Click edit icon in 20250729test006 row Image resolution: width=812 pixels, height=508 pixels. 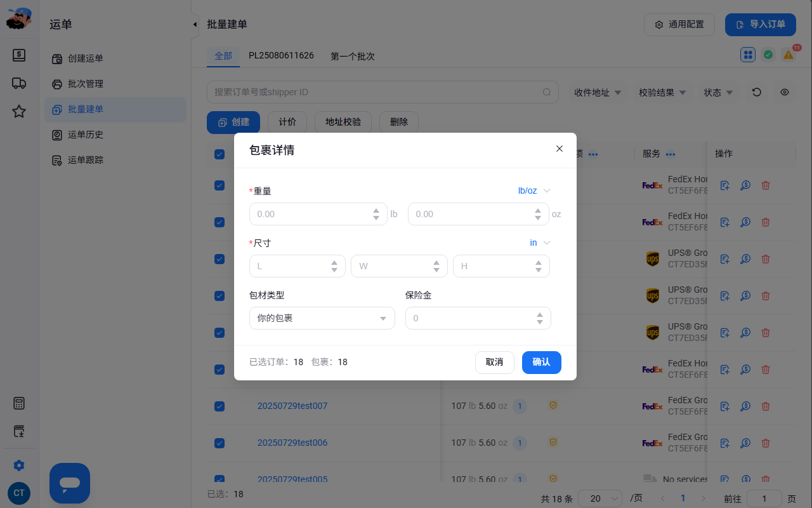(x=725, y=443)
